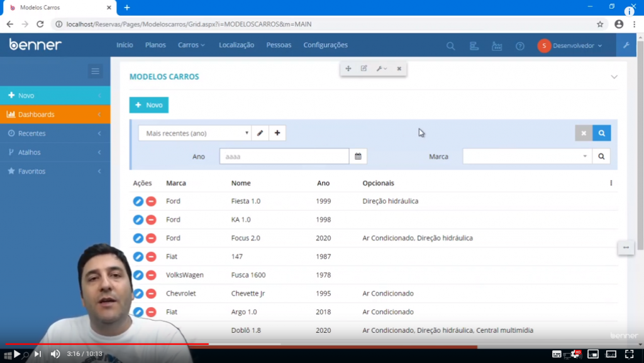This screenshot has width=644, height=363.
Task: Open the calendar picker for Ano field
Action: [x=358, y=157]
